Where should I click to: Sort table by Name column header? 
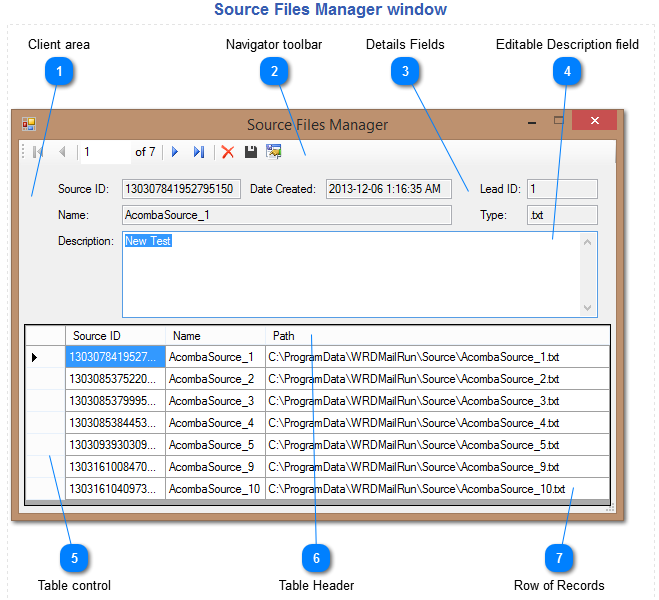tap(216, 336)
